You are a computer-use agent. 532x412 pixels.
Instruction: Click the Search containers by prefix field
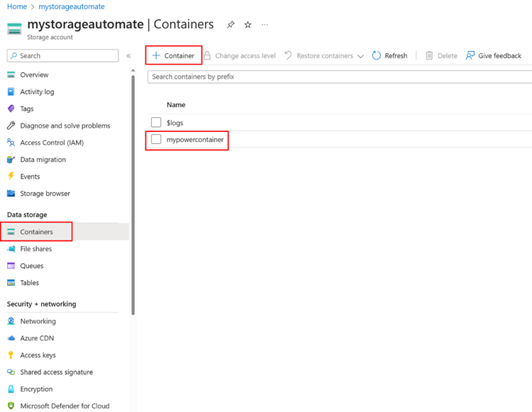coord(340,77)
